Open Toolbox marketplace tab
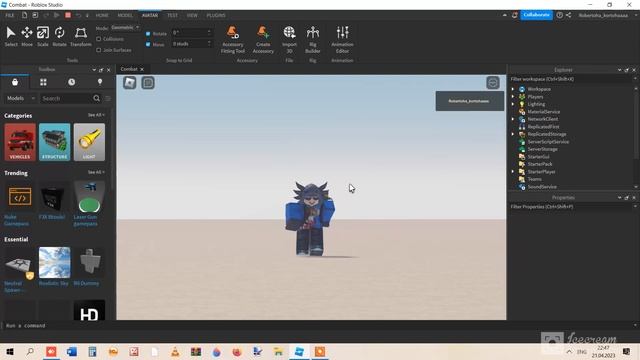Screen dimensions: 640x360 (15, 82)
